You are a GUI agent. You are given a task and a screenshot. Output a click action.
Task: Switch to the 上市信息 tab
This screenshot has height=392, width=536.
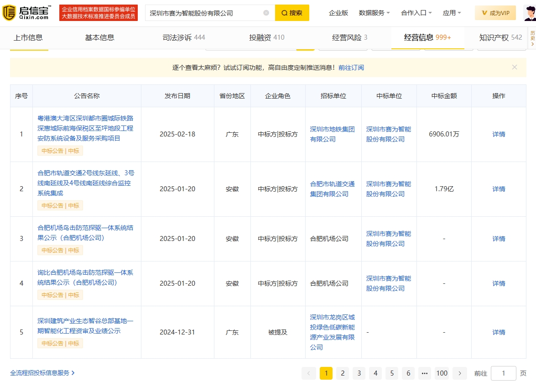[28, 37]
